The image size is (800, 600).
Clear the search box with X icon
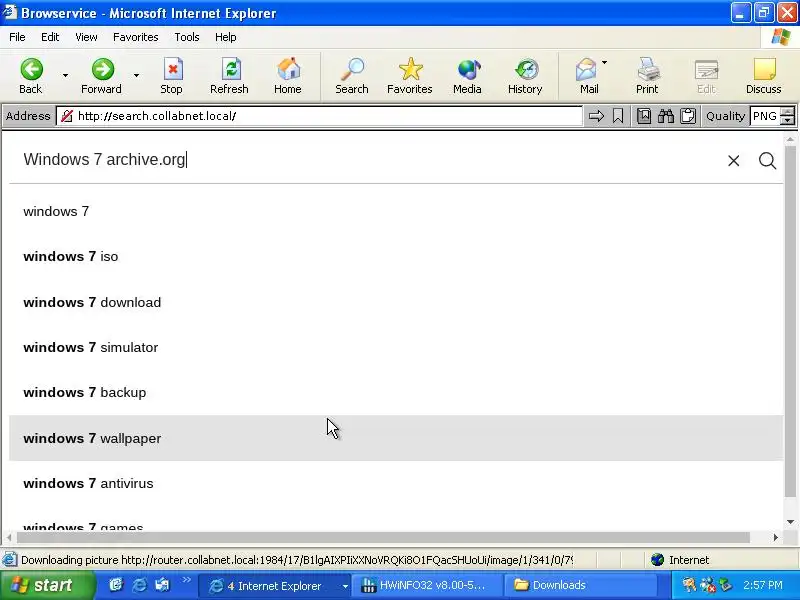pos(734,161)
